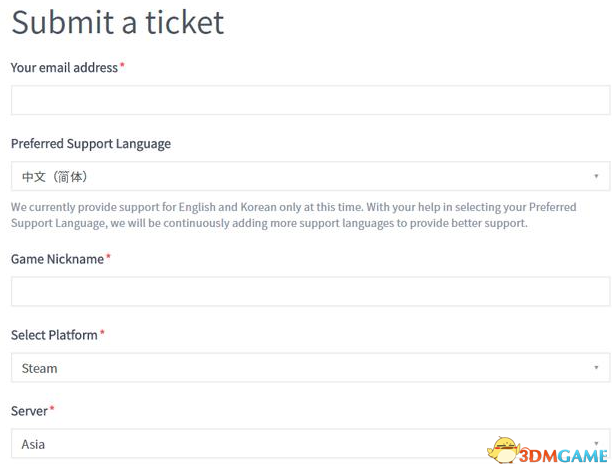The width and height of the screenshot is (612, 469).
Task: Click the red asterisk beside Select Platform
Action: (x=102, y=332)
